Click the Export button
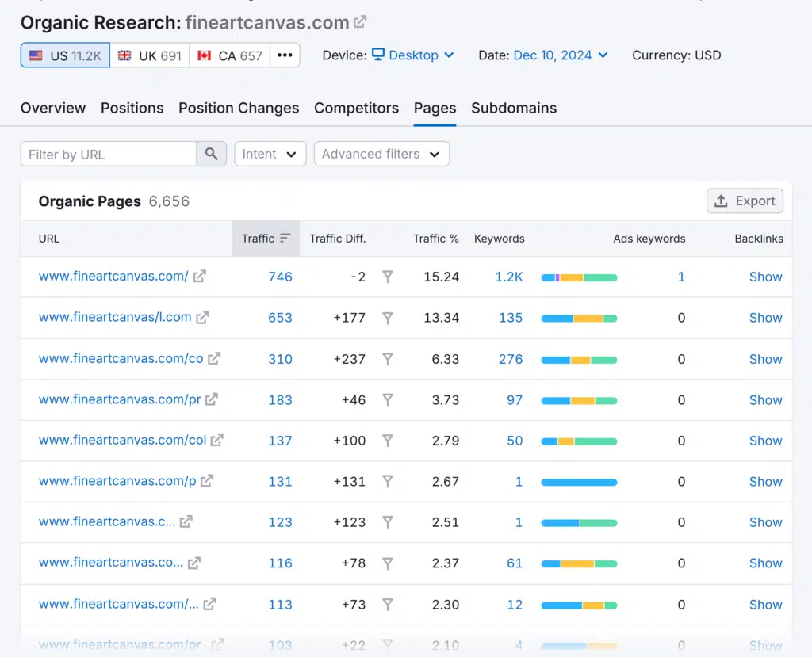 [x=745, y=201]
